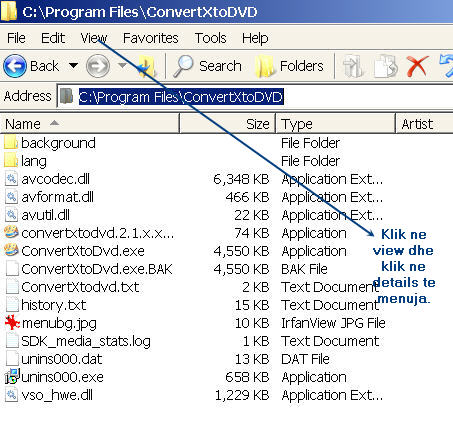Click the Move To toolbar icon
The height and width of the screenshot is (442, 453).
coord(353,66)
